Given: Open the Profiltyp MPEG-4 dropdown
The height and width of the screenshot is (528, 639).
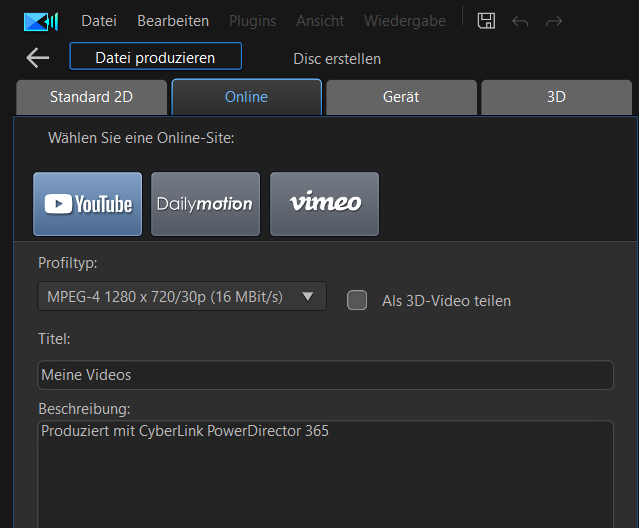Looking at the screenshot, I should 182,296.
